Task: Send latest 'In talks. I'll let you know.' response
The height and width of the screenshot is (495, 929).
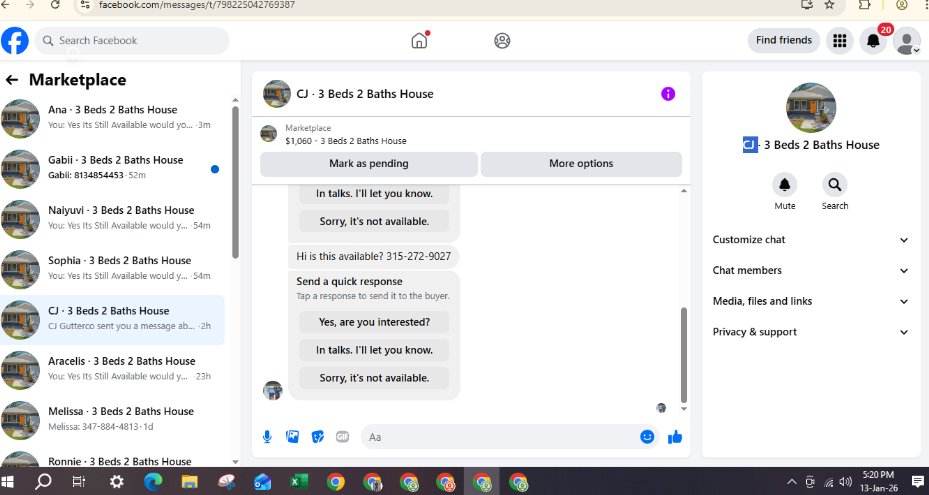Action: click(374, 350)
